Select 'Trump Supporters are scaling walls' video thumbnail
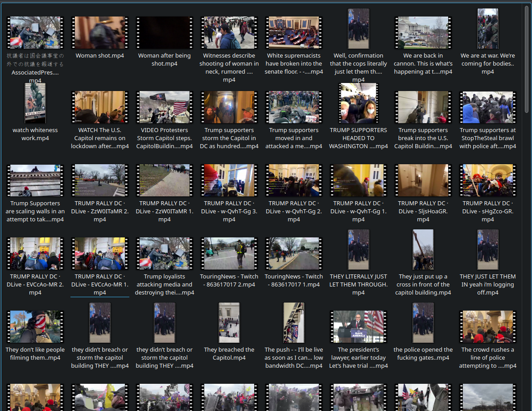532x411 pixels. tap(35, 180)
